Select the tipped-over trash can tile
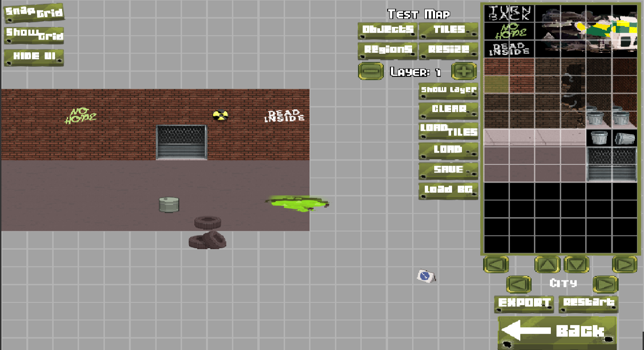The width and height of the screenshot is (644, 350). pyautogui.click(x=624, y=138)
